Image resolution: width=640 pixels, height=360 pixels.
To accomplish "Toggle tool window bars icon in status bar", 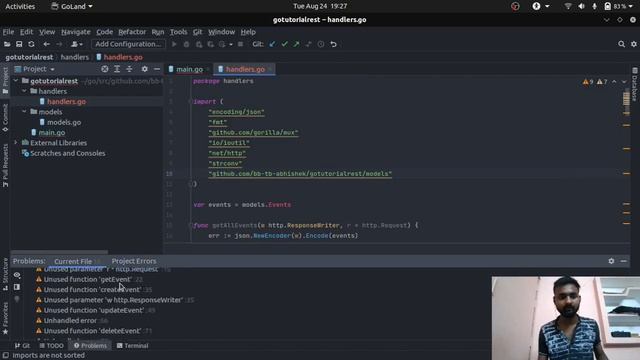I will pyautogui.click(x=6, y=356).
